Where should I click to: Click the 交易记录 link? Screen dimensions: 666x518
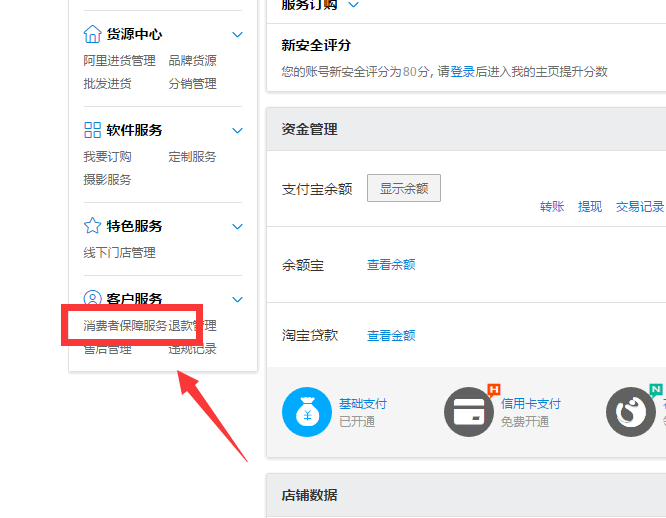tap(640, 207)
